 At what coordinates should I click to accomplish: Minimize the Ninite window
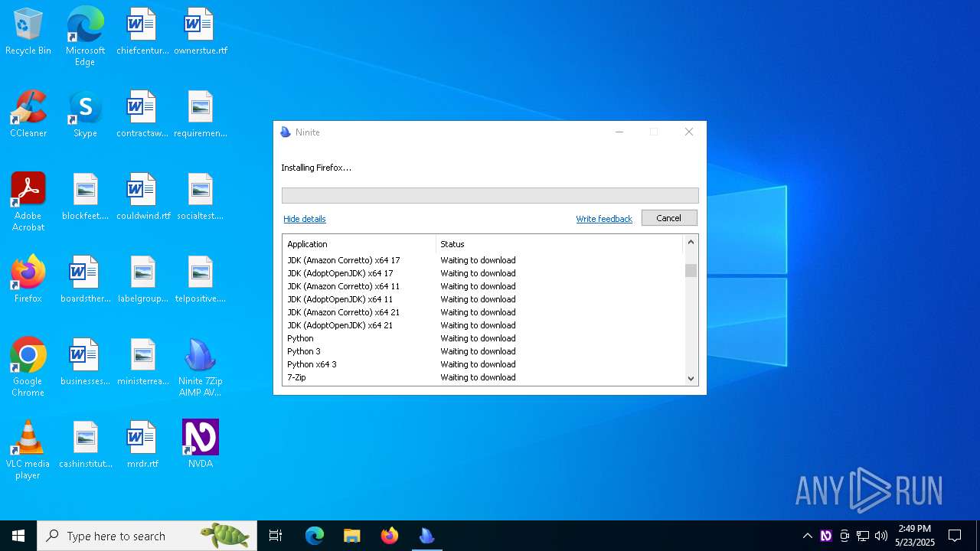click(x=619, y=132)
